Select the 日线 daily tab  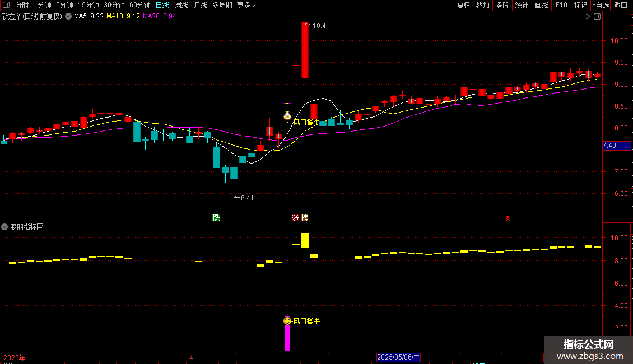(x=162, y=5)
